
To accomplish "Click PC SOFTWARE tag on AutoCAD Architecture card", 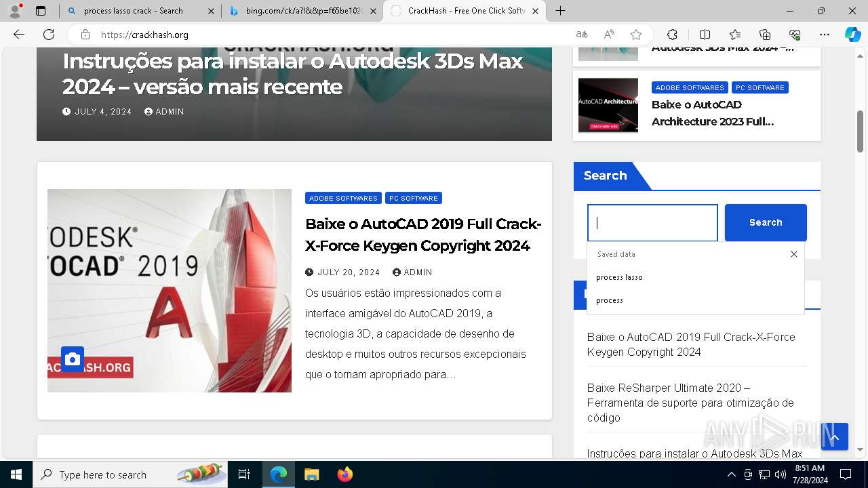I will tap(760, 87).
